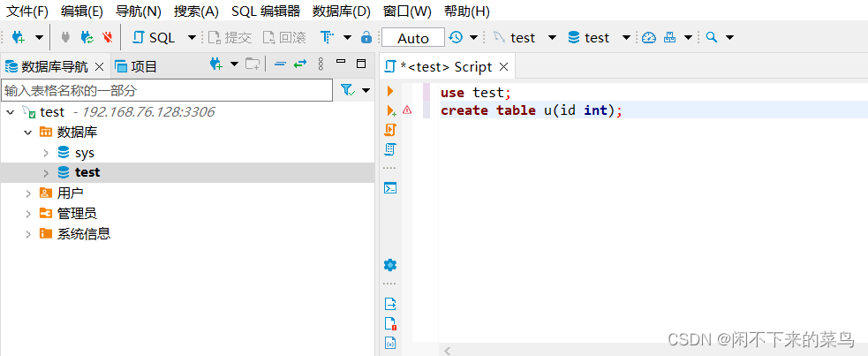Screen dimensions: 868x356
Task: Click the 提交 commit button
Action: 230,38
